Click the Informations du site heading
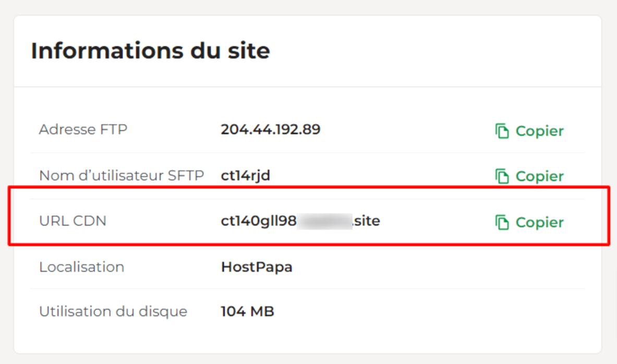Viewport: 617px width, 364px height. (x=151, y=51)
